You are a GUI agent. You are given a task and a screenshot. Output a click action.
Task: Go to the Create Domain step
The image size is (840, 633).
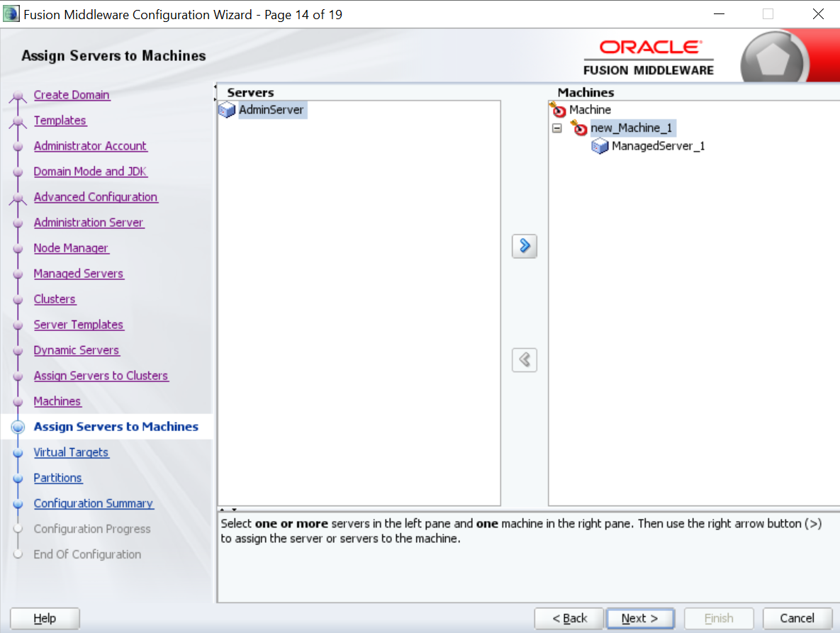coord(72,95)
